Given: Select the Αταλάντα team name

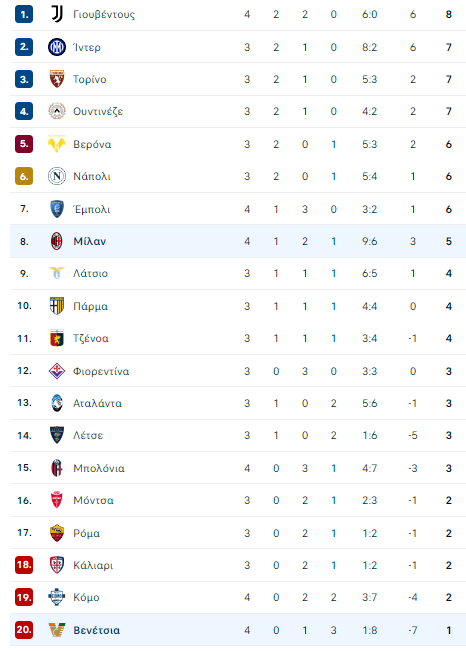Looking at the screenshot, I should coord(98,403).
